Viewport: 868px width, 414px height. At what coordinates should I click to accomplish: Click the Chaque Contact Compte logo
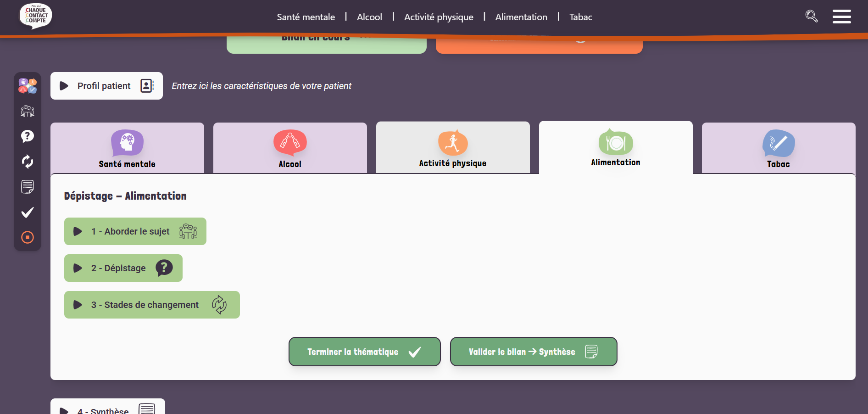[35, 16]
